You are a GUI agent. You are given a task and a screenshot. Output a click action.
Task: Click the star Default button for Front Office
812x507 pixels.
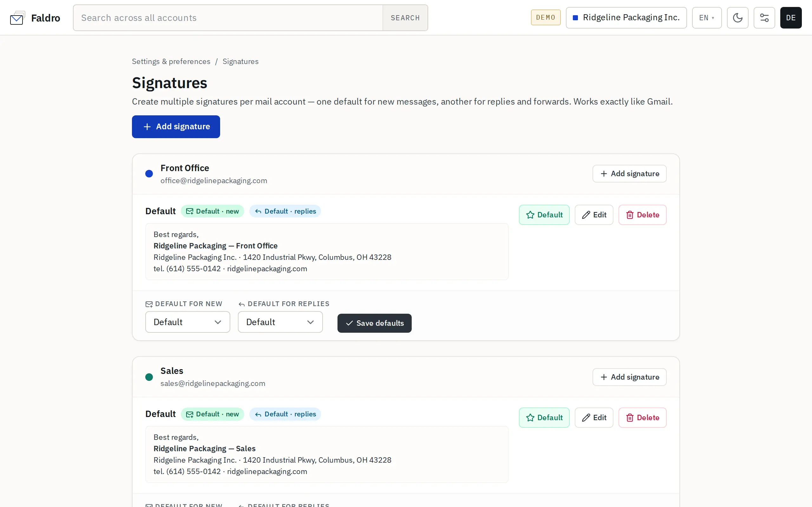pos(544,215)
